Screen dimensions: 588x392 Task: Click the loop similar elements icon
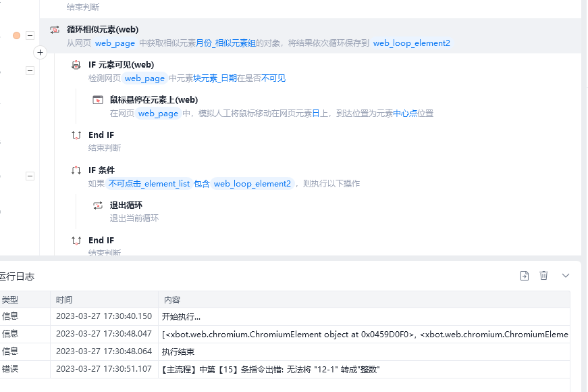click(x=55, y=30)
